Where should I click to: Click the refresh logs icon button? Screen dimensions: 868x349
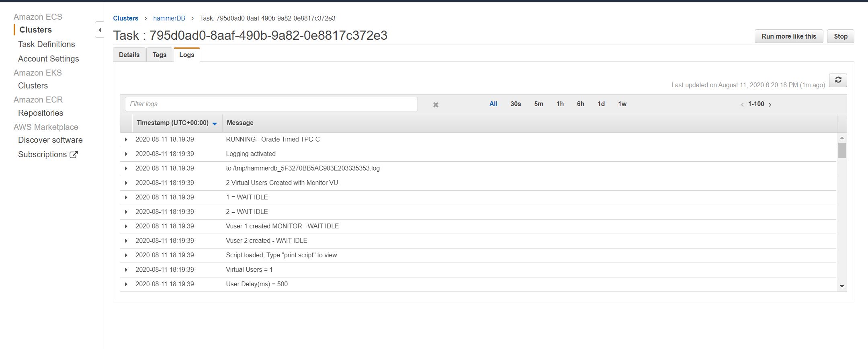coord(838,80)
